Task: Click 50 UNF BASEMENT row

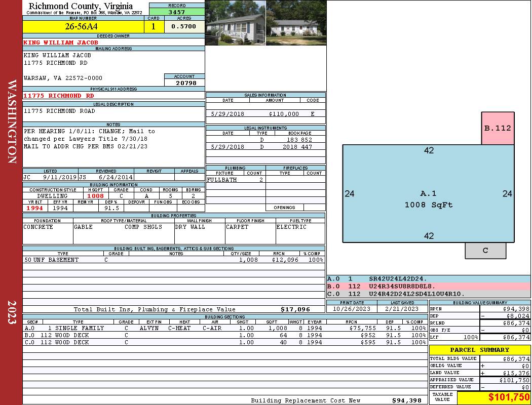Action: coord(174,260)
